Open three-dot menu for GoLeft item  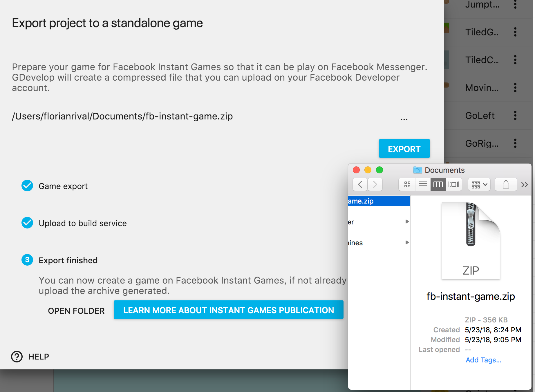point(515,115)
